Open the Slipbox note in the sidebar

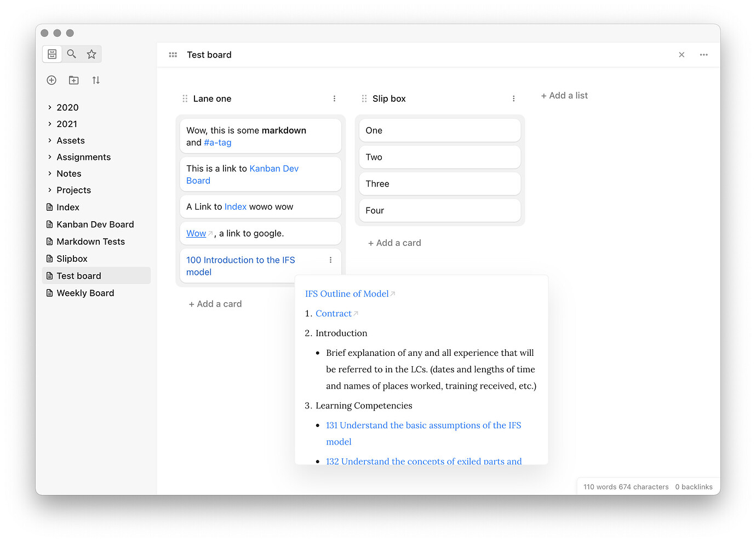pyautogui.click(x=72, y=258)
